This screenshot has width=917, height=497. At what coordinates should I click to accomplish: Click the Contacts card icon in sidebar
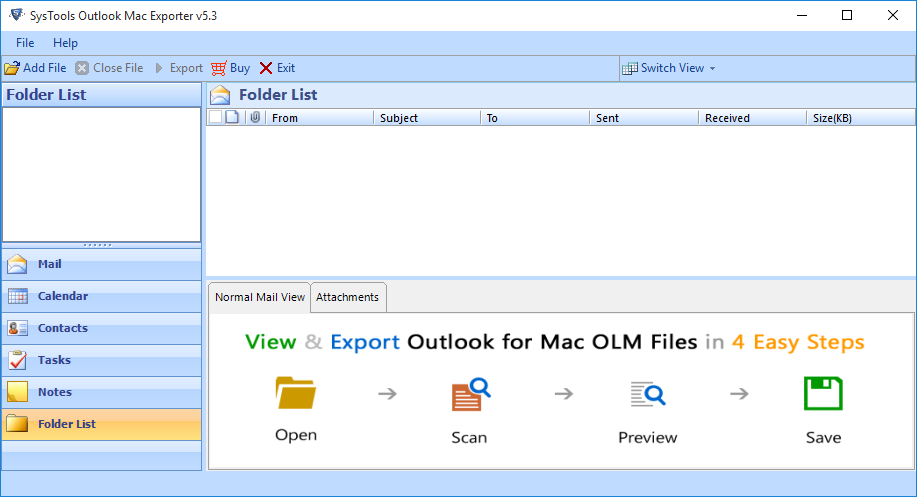18,328
